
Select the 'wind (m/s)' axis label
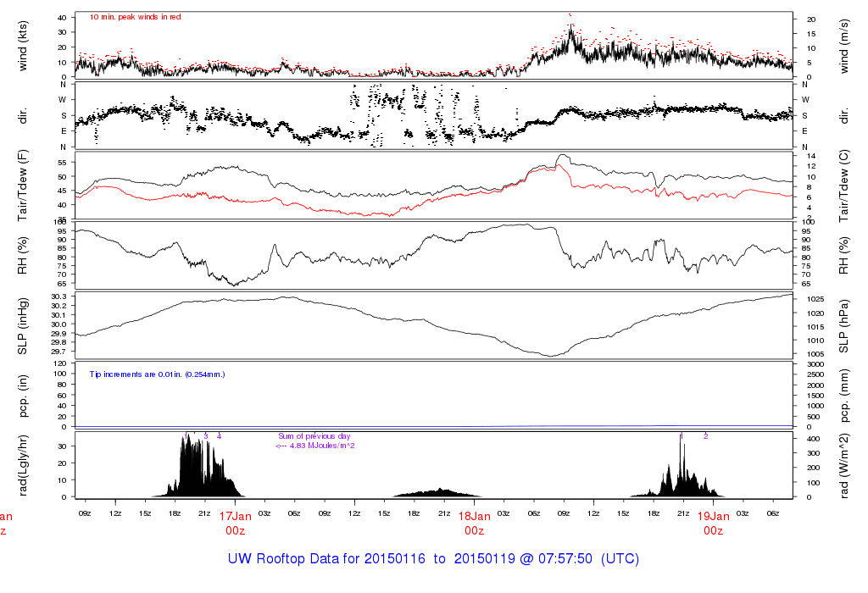[x=843, y=46]
